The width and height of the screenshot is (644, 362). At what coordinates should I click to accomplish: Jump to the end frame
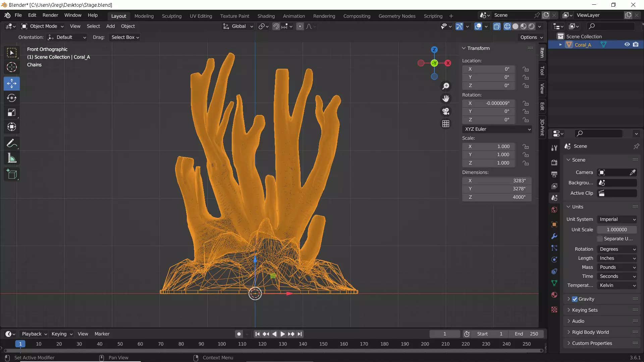[300, 334]
